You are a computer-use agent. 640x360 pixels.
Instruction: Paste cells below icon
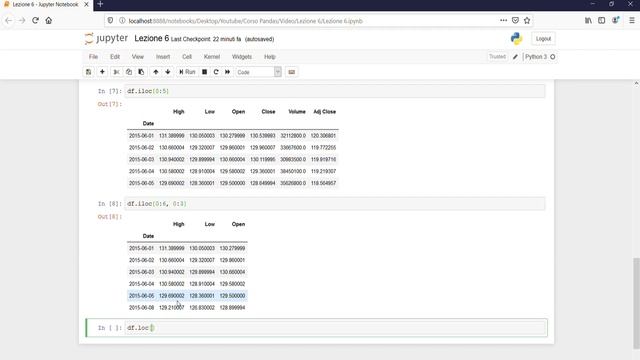141,72
